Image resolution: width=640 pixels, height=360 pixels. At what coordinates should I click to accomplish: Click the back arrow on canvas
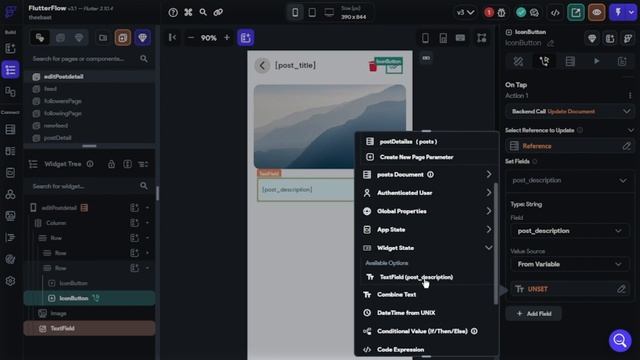pos(262,65)
